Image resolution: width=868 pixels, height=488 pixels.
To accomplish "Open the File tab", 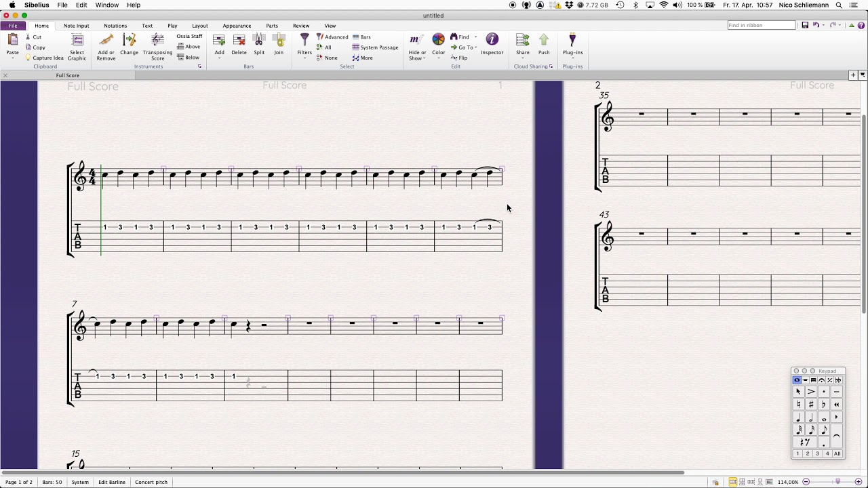I will click(x=13, y=26).
